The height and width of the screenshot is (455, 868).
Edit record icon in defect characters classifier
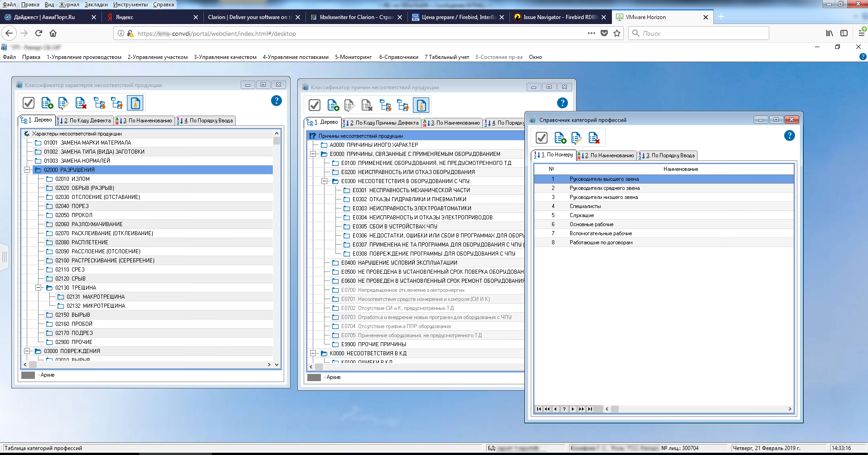click(63, 103)
